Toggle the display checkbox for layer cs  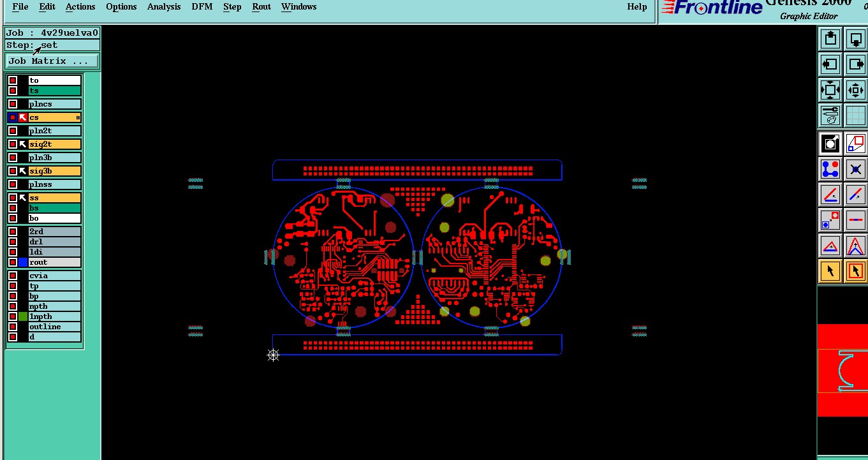[13, 117]
